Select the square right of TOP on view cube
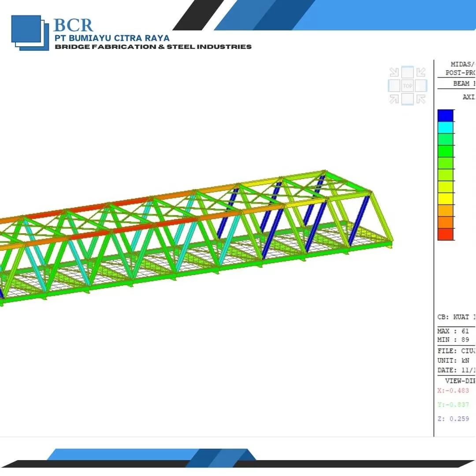Screen dimensions: 476x476 [421, 86]
